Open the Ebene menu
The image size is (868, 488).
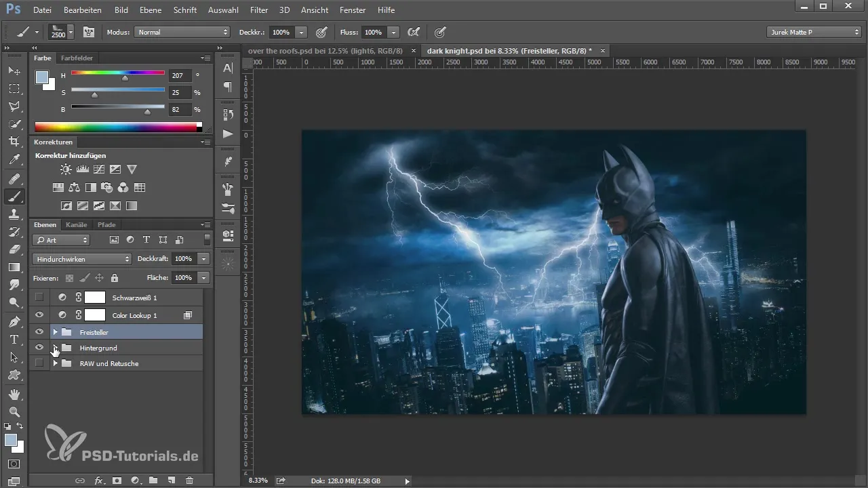[151, 10]
